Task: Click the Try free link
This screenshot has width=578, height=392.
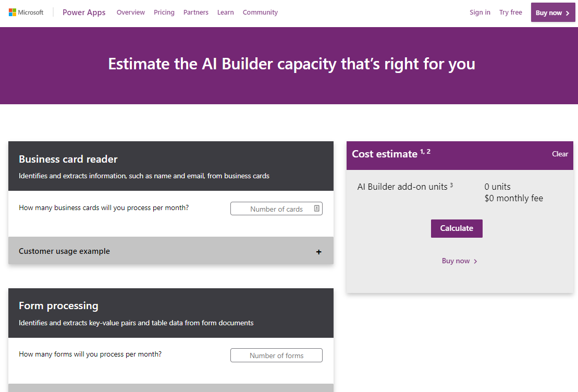Action: pos(510,13)
